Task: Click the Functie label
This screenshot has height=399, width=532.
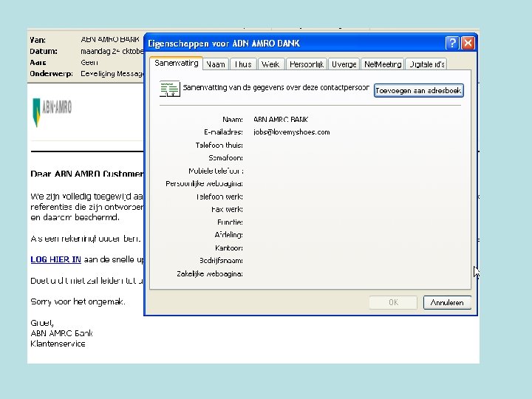Action: point(230,222)
